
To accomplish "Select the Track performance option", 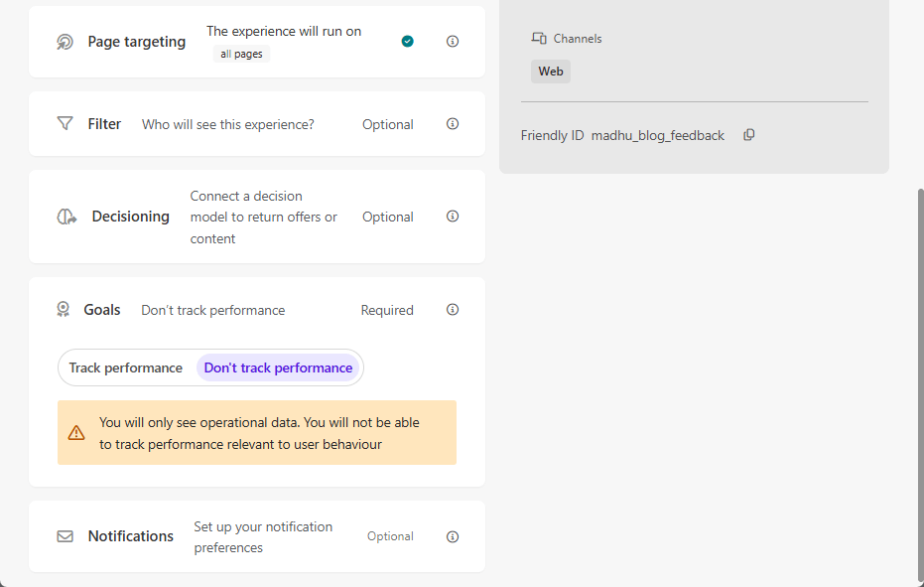I will [127, 367].
